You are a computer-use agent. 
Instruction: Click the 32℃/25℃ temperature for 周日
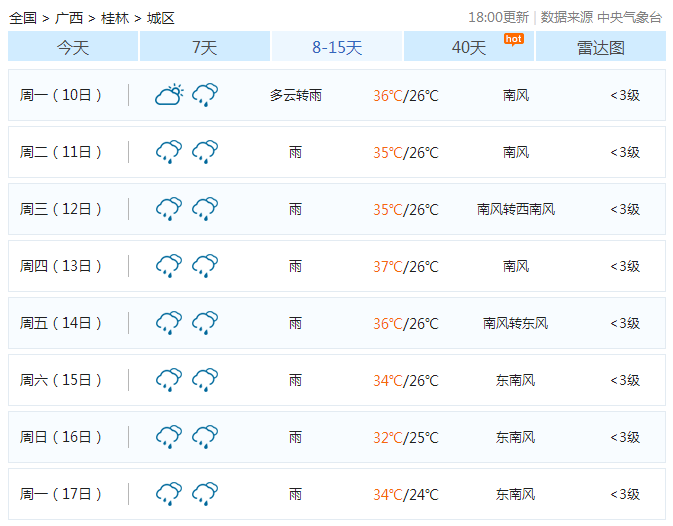click(406, 438)
